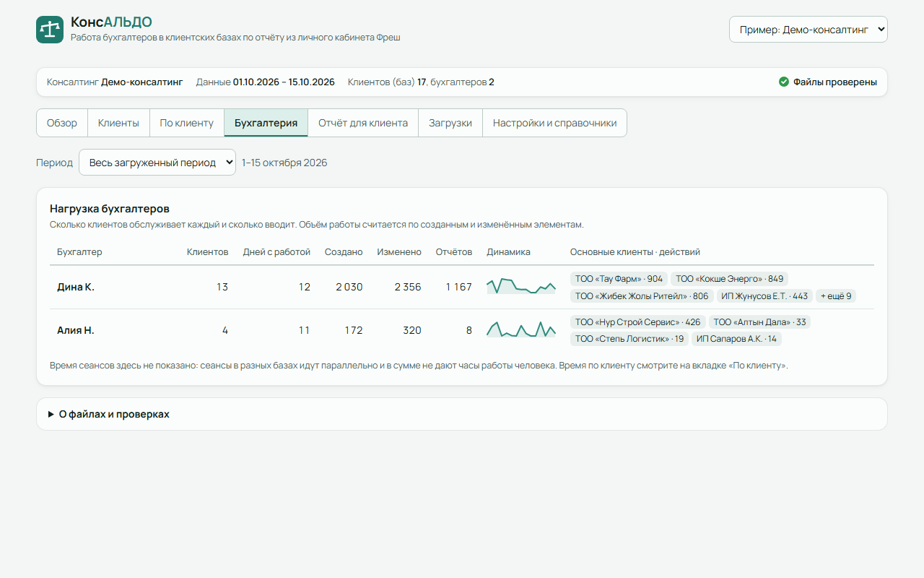Click the КонсАЛЬДО scales logo icon
924x578 pixels.
[x=50, y=30]
